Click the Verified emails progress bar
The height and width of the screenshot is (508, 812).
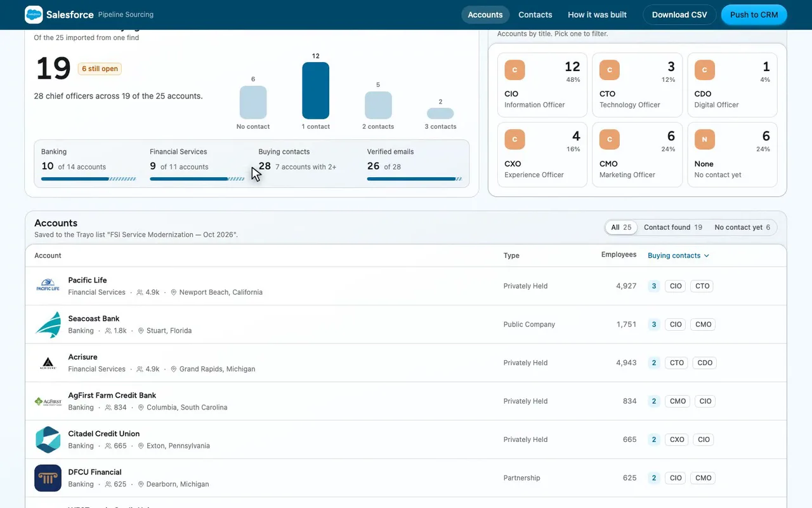[415, 179]
